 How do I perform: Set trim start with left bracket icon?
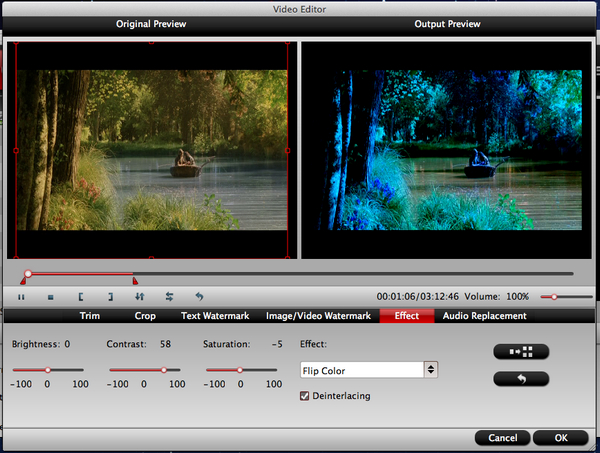tap(81, 297)
